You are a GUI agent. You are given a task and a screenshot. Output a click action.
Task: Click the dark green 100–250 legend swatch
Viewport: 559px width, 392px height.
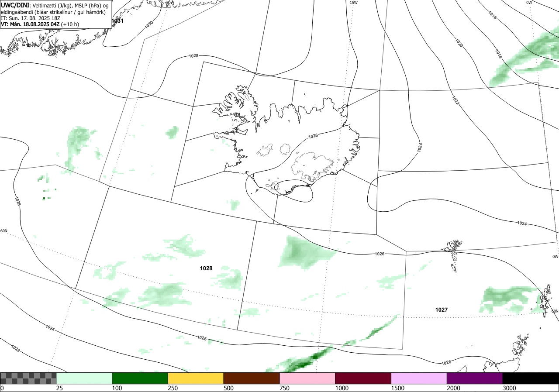click(140, 378)
